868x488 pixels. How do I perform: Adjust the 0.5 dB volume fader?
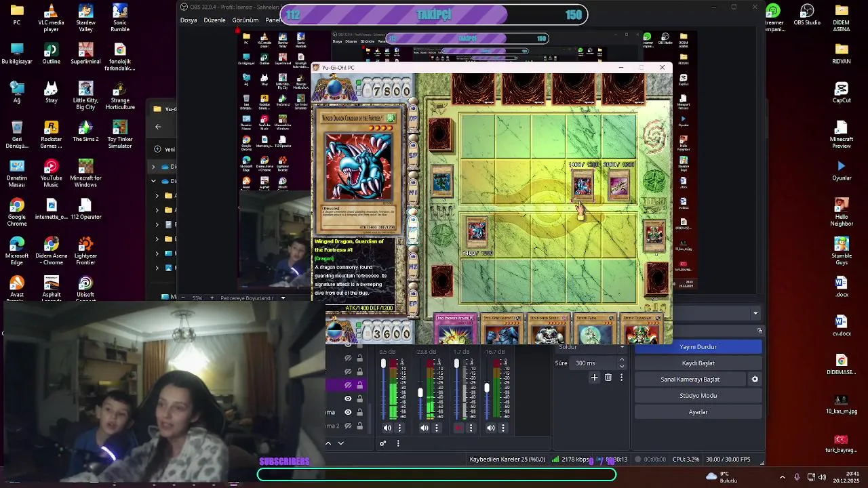383,364
